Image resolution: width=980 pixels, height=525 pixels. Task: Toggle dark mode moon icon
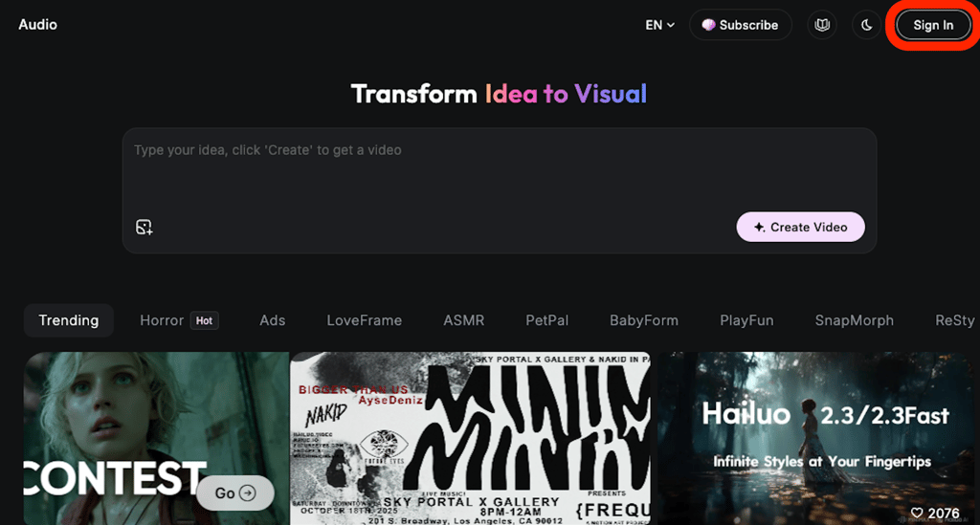tap(866, 25)
